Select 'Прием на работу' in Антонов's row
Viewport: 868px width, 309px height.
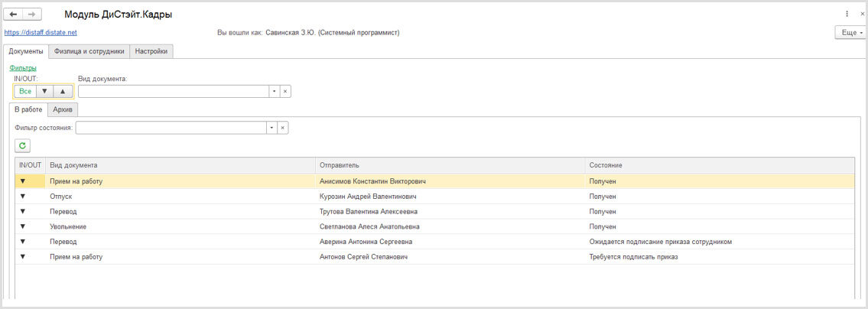[76, 257]
